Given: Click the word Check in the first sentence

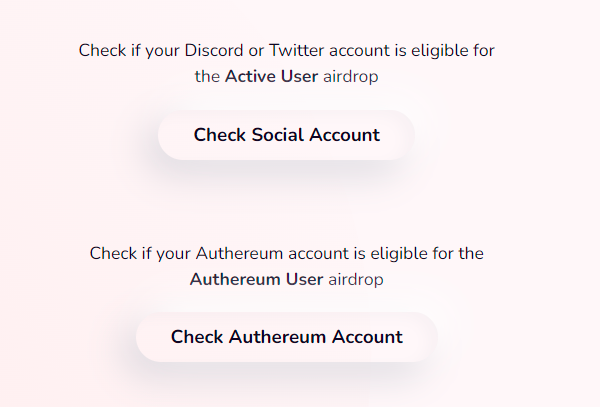Looking at the screenshot, I should (103, 50).
